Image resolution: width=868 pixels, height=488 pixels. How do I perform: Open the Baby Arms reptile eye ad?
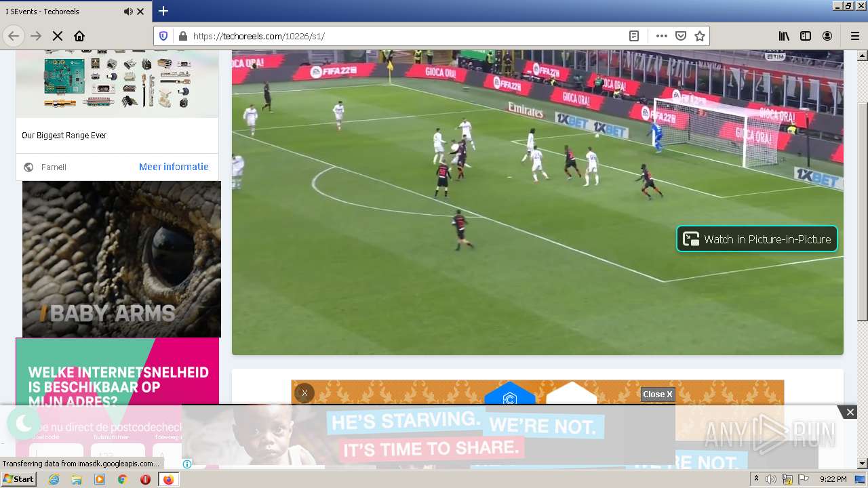(x=121, y=259)
